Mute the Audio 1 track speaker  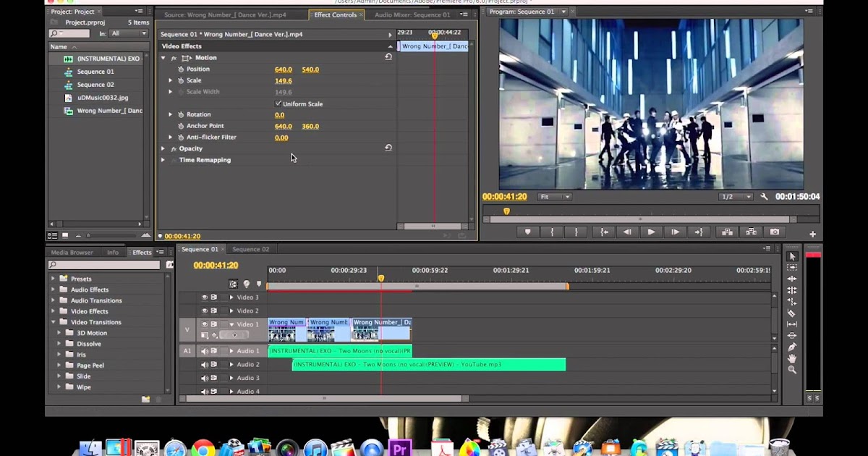pos(205,351)
